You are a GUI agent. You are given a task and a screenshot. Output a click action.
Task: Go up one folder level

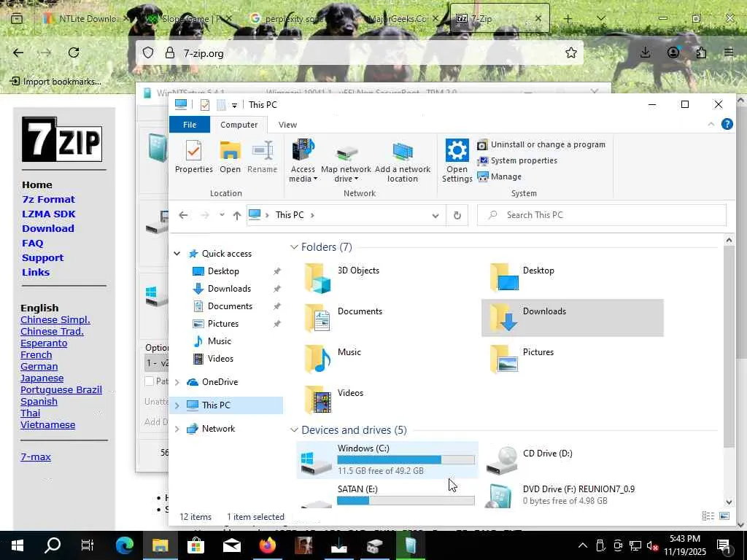click(237, 215)
